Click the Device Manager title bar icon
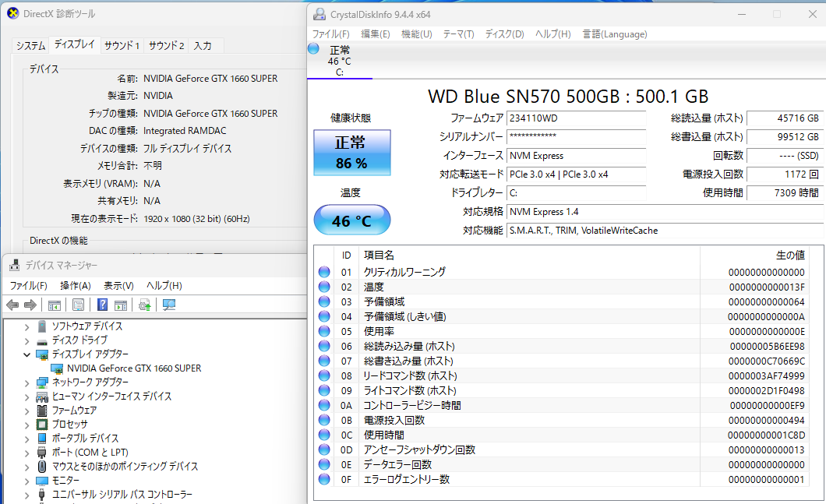This screenshot has height=504, width=826. tap(15, 266)
